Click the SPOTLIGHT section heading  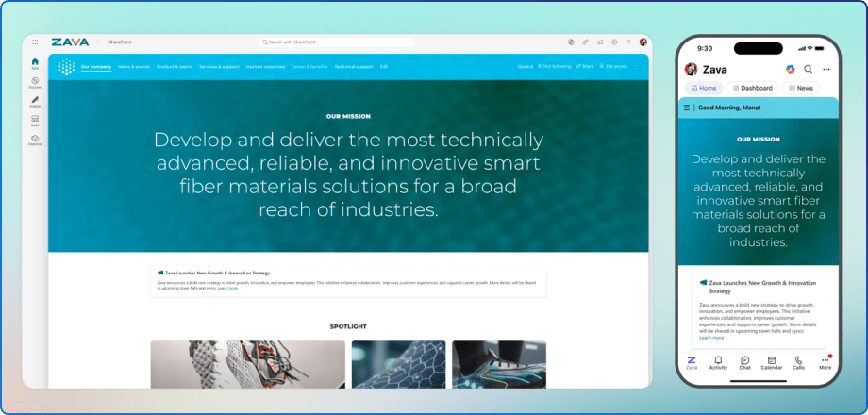pos(348,326)
